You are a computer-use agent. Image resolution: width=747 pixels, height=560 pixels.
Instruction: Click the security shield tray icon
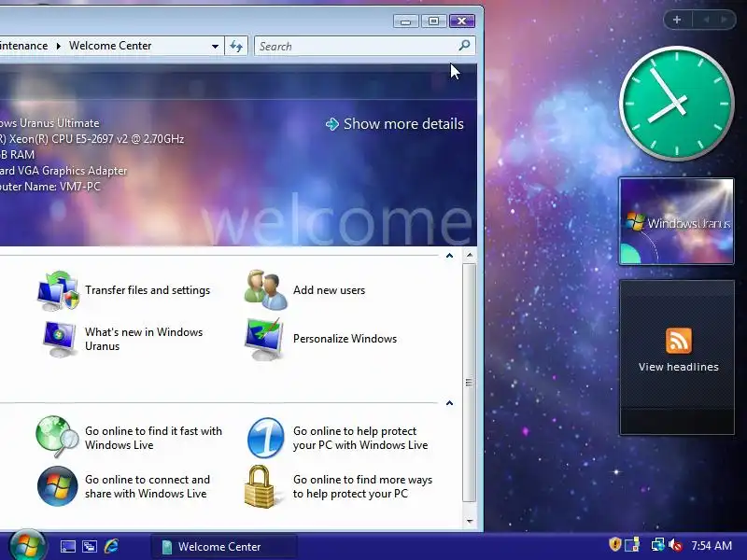pos(615,544)
